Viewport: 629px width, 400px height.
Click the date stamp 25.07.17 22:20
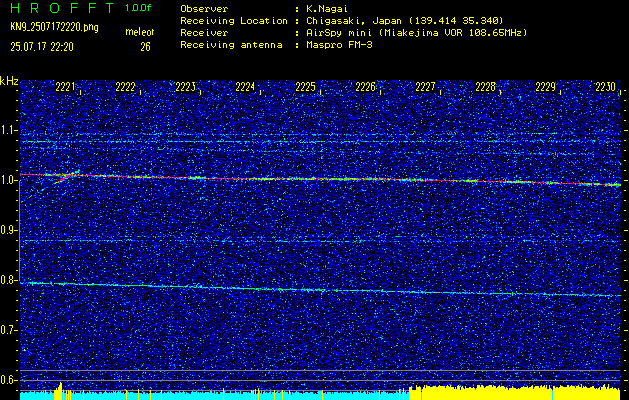(x=42, y=47)
